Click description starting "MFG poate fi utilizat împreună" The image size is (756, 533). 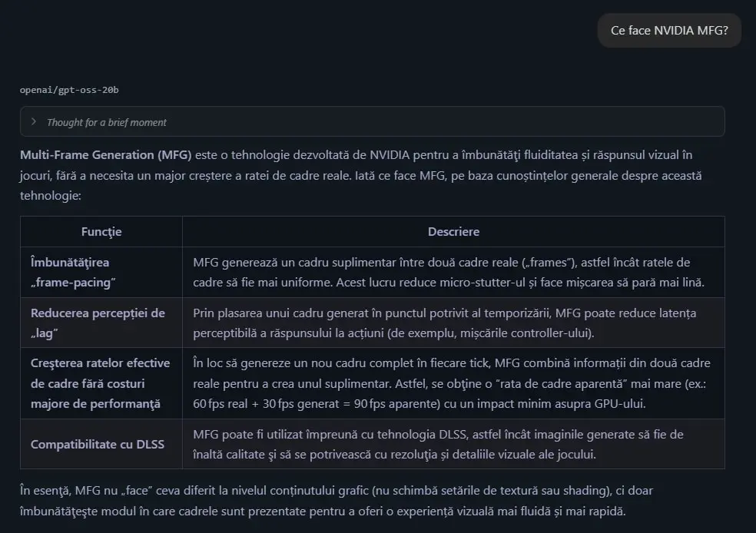453,445
